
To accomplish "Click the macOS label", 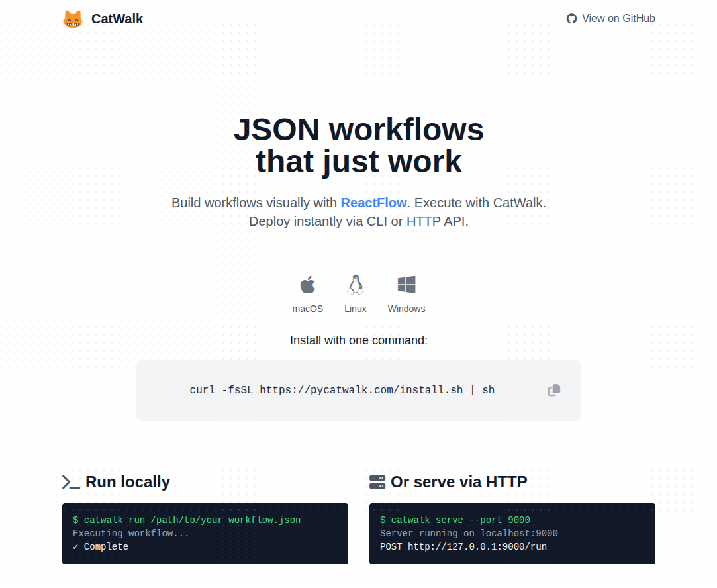I will tap(308, 309).
